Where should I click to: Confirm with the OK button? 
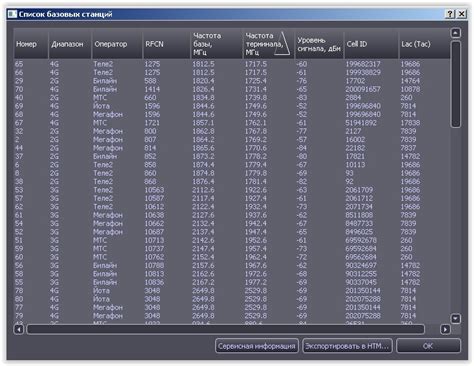(428, 346)
